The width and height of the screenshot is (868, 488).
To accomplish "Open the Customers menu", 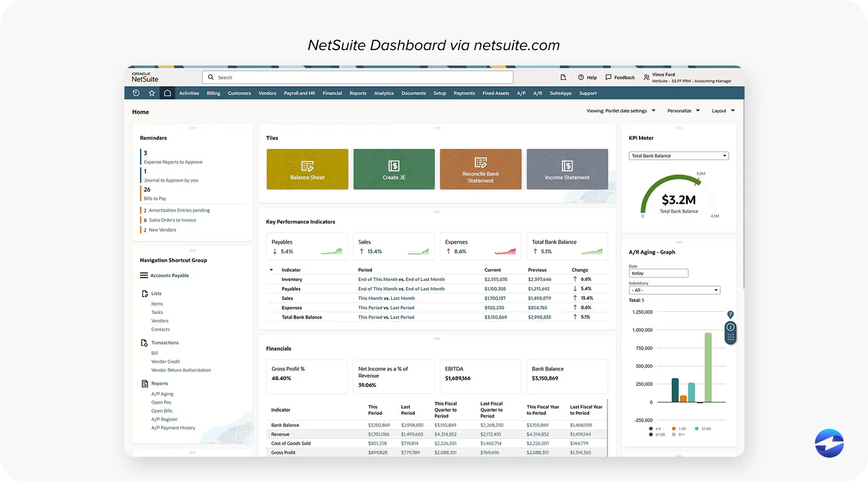I will (239, 93).
